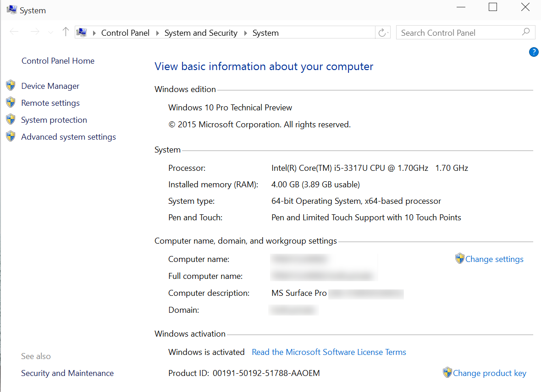
Task: Click the Search Control Panel field
Action: 465,33
